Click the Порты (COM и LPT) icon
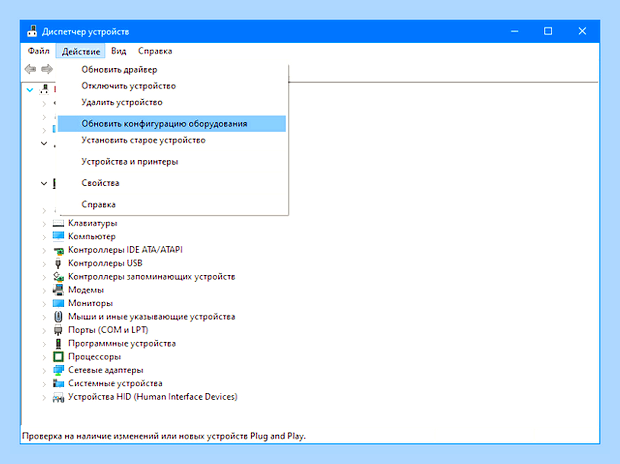This screenshot has height=464, width=620. (x=58, y=330)
